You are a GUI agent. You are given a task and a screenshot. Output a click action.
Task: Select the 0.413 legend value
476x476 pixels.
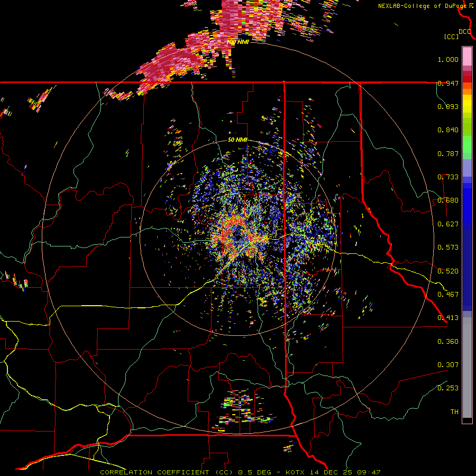point(448,318)
